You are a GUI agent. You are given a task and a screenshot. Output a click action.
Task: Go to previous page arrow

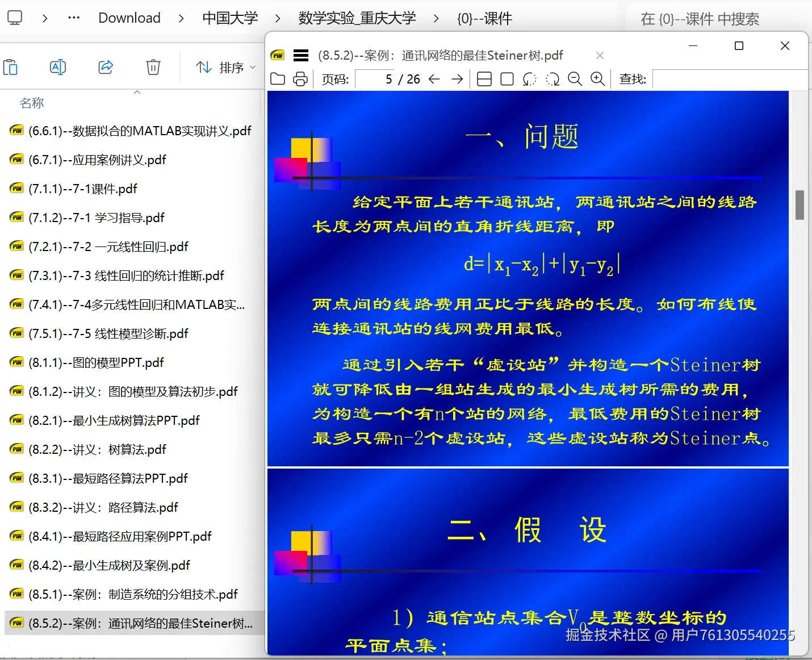434,79
